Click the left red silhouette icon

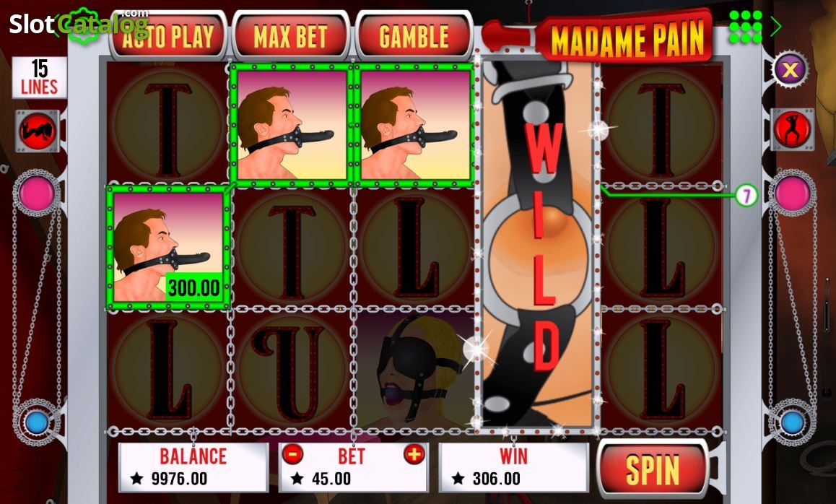38,131
